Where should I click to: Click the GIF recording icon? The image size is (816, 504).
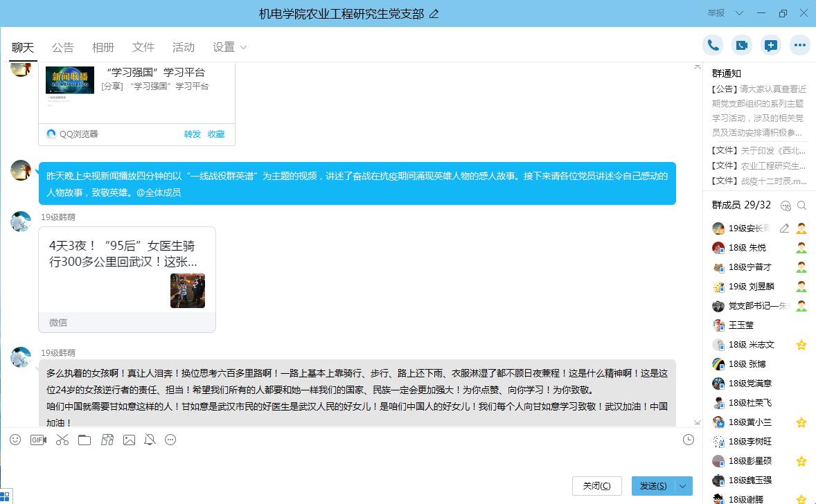click(38, 440)
